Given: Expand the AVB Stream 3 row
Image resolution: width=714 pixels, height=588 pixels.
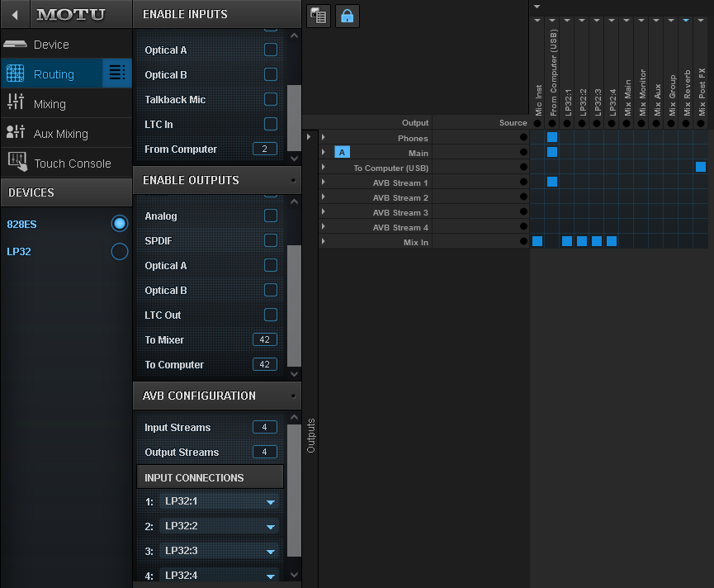Looking at the screenshot, I should [x=324, y=211].
